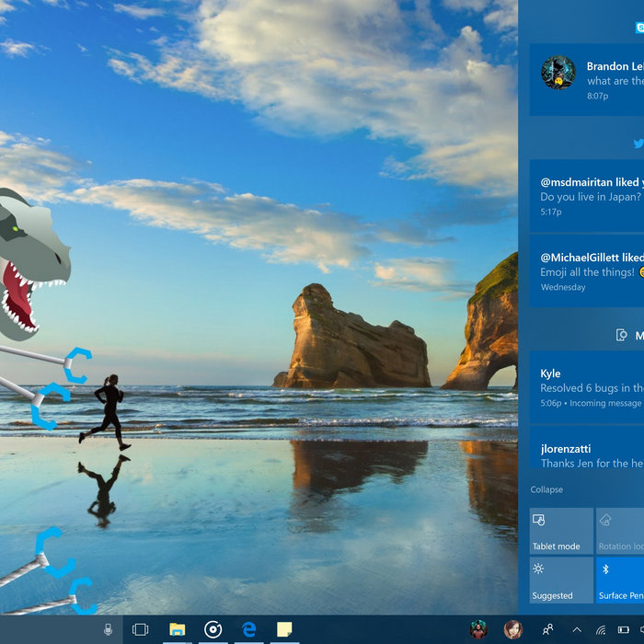Toggle the Surface Pen Bluetooth tile
This screenshot has height=644, width=644.
tap(621, 581)
